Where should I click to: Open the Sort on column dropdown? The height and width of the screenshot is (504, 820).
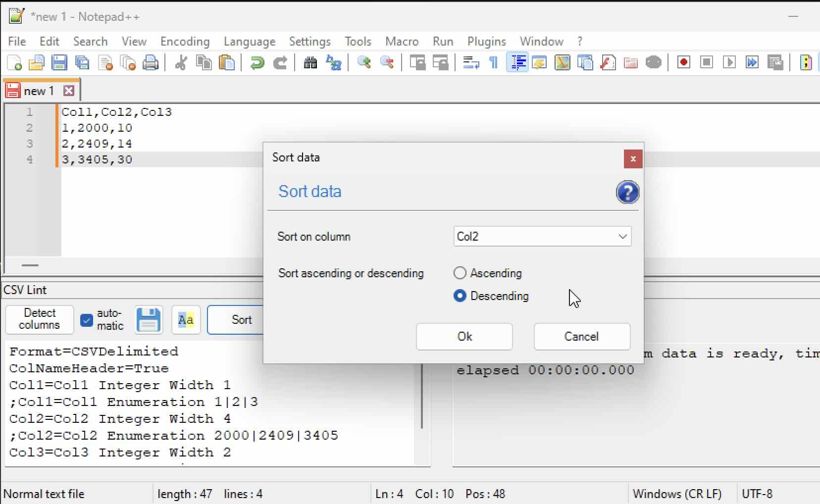click(622, 237)
